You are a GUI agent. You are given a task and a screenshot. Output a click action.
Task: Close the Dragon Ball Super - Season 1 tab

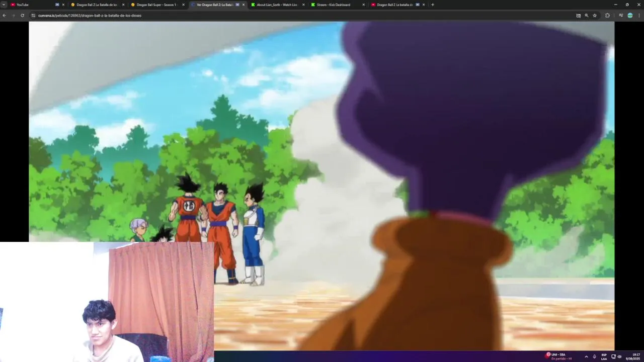tap(183, 5)
